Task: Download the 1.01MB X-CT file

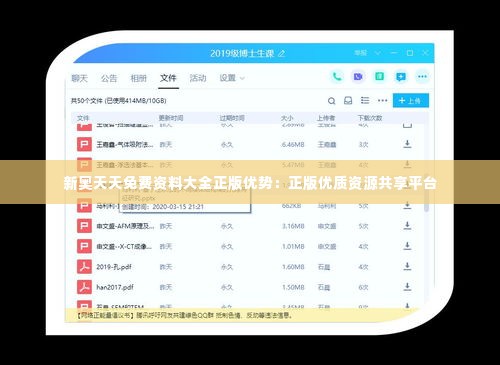Action: [x=407, y=246]
